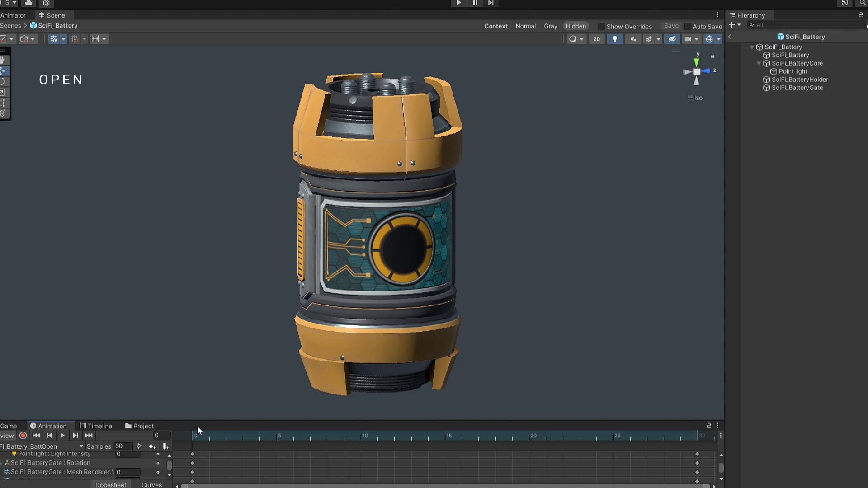Toggle hidden objects scene visibility eye

tap(672, 39)
